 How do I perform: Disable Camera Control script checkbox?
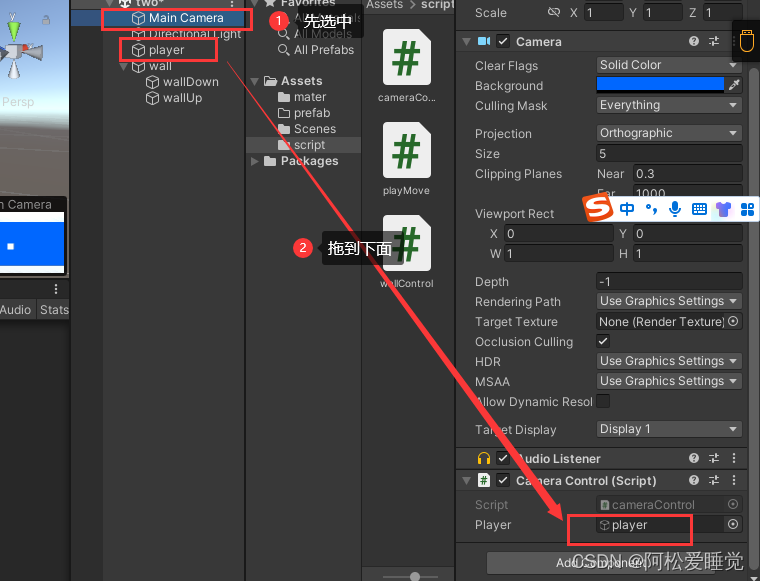(x=503, y=480)
